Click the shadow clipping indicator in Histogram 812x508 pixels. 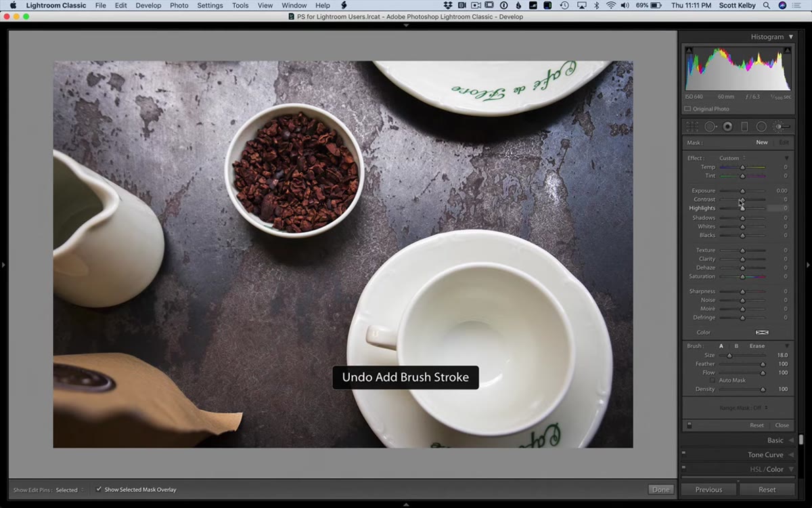pyautogui.click(x=689, y=50)
